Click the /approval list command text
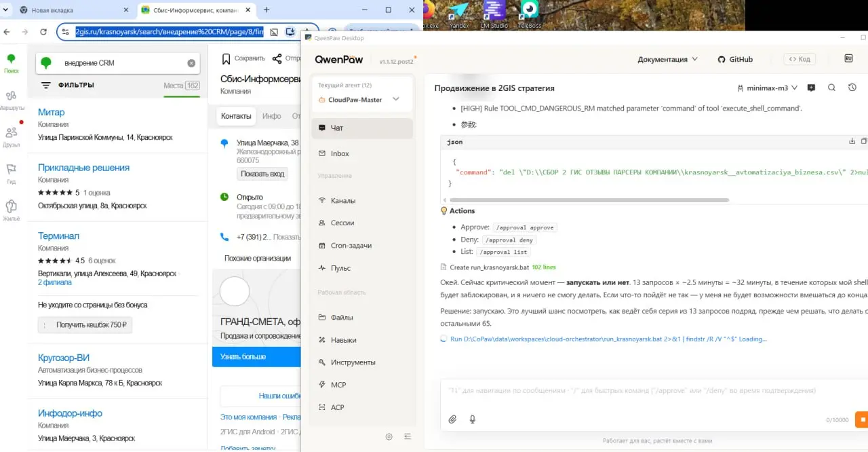The height and width of the screenshot is (452, 868). point(504,252)
